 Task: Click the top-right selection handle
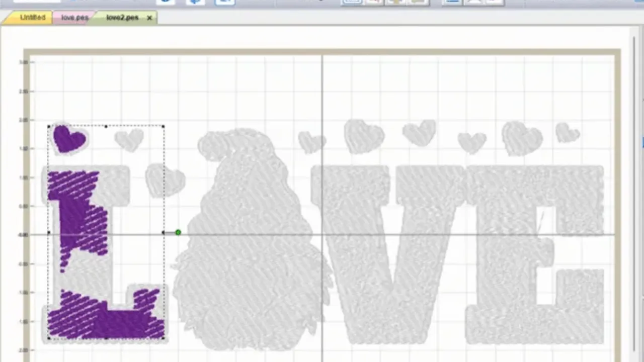[x=164, y=126]
